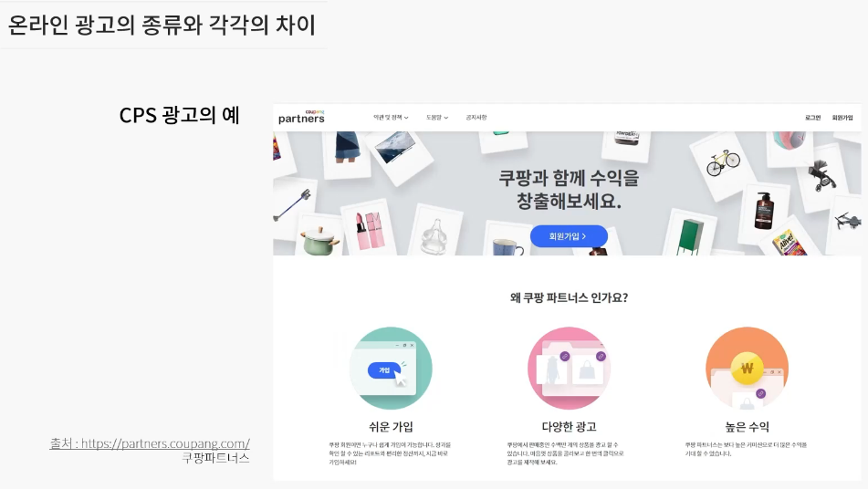The width and height of the screenshot is (868, 489).
Task: Click the blue 회원가입 button in banner
Action: click(x=569, y=236)
